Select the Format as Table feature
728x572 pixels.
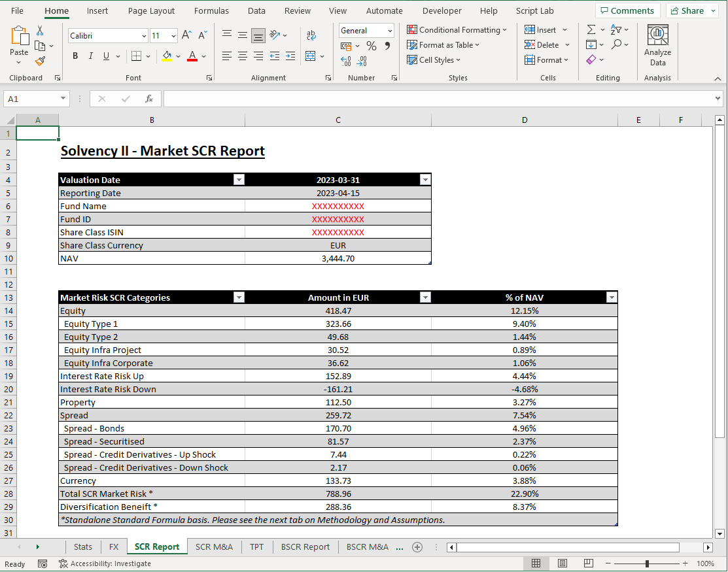443,44
